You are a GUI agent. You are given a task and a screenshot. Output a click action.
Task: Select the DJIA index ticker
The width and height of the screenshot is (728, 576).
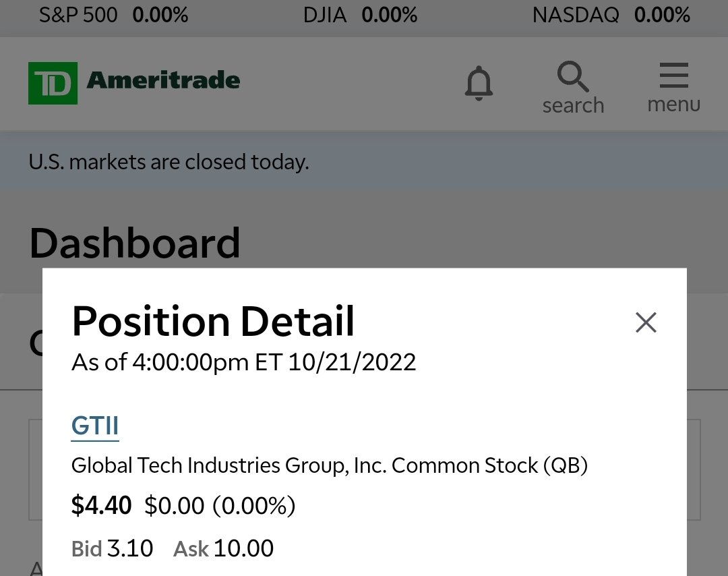[x=360, y=15]
